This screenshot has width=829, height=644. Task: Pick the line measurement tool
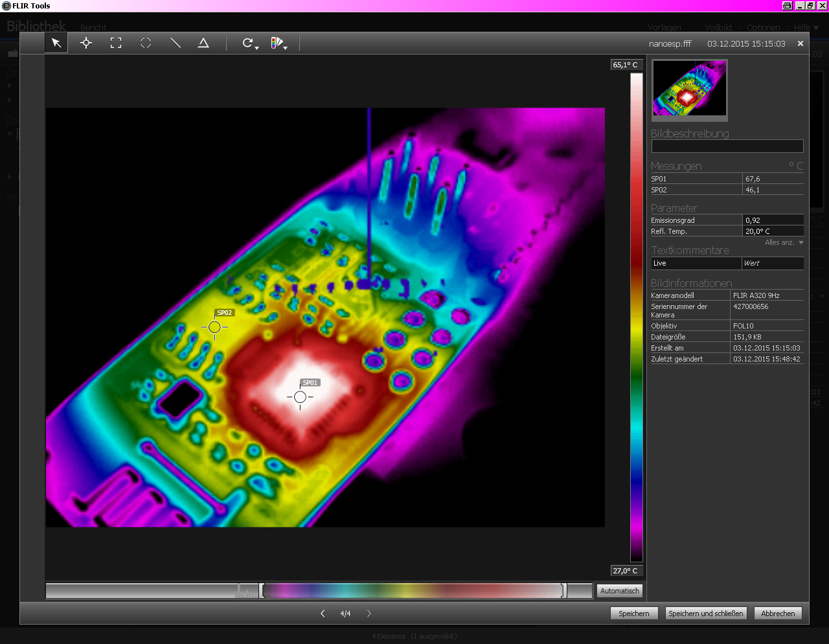pos(175,43)
